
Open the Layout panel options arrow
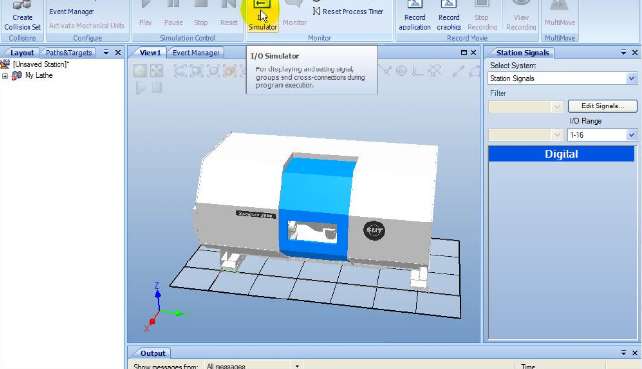click(x=106, y=52)
